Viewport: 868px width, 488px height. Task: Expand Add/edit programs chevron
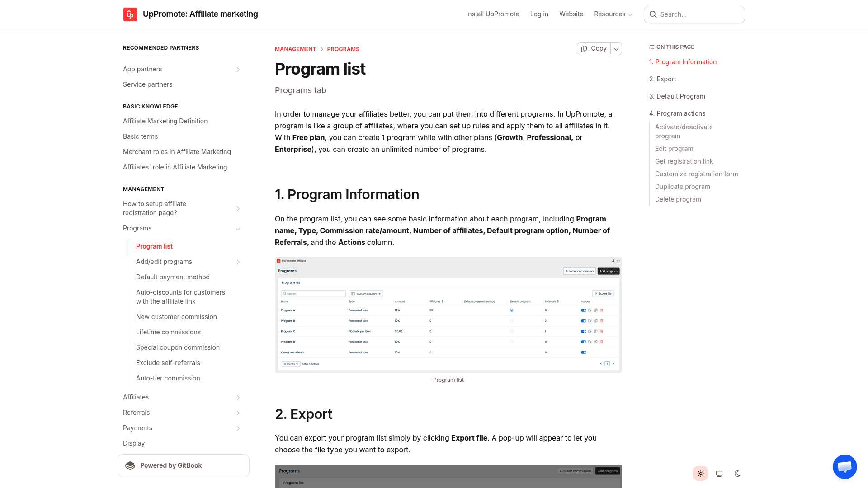[238, 262]
